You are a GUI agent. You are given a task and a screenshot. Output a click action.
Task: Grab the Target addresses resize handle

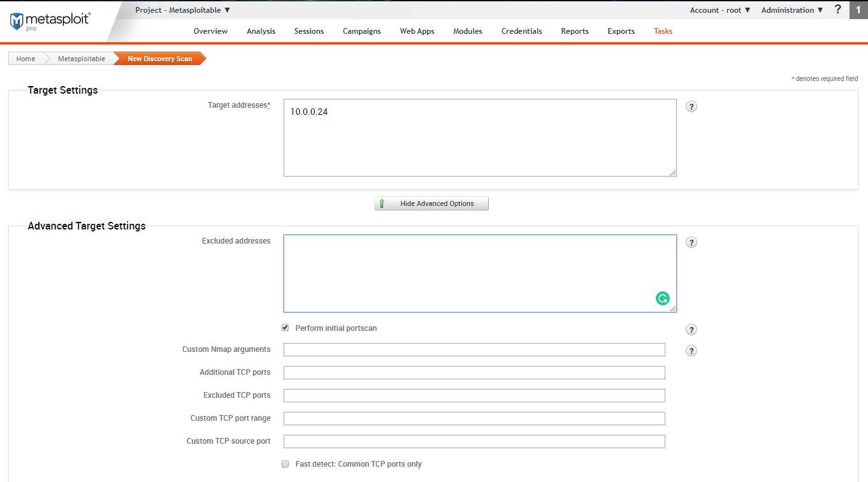[672, 172]
